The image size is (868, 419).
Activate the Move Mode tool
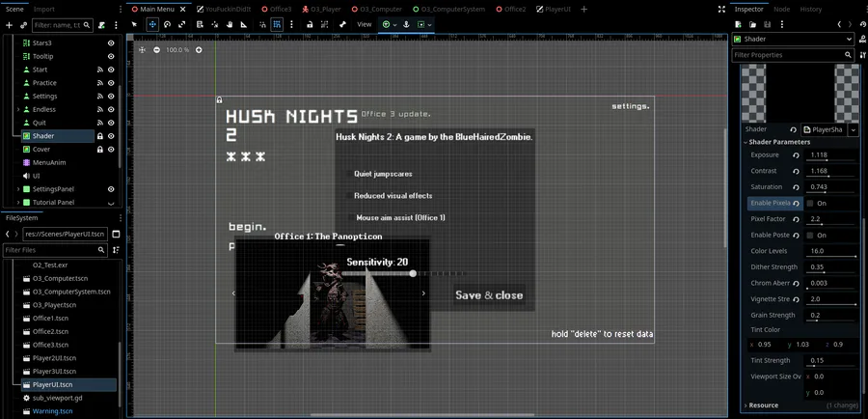pos(152,24)
